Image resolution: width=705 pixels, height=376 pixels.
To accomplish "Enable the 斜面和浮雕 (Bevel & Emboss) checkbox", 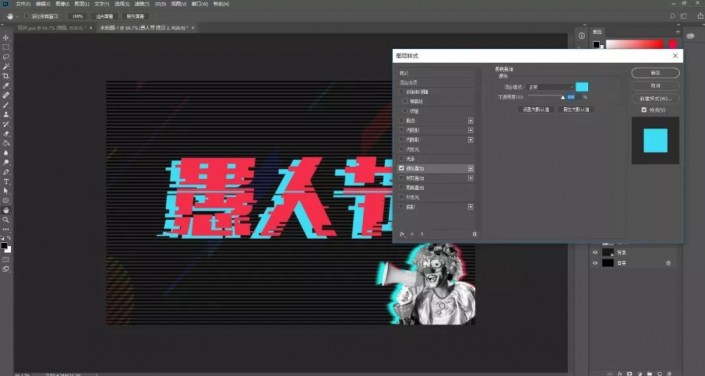I will (x=402, y=92).
